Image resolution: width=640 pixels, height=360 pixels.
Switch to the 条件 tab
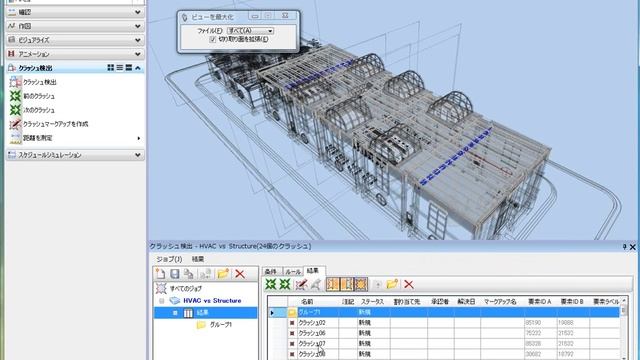(x=271, y=271)
